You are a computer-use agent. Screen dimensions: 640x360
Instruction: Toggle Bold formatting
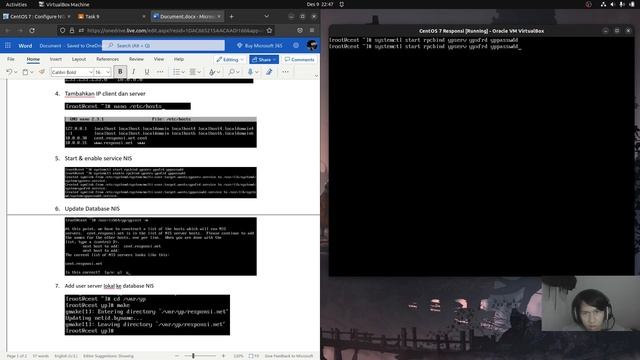pos(120,72)
